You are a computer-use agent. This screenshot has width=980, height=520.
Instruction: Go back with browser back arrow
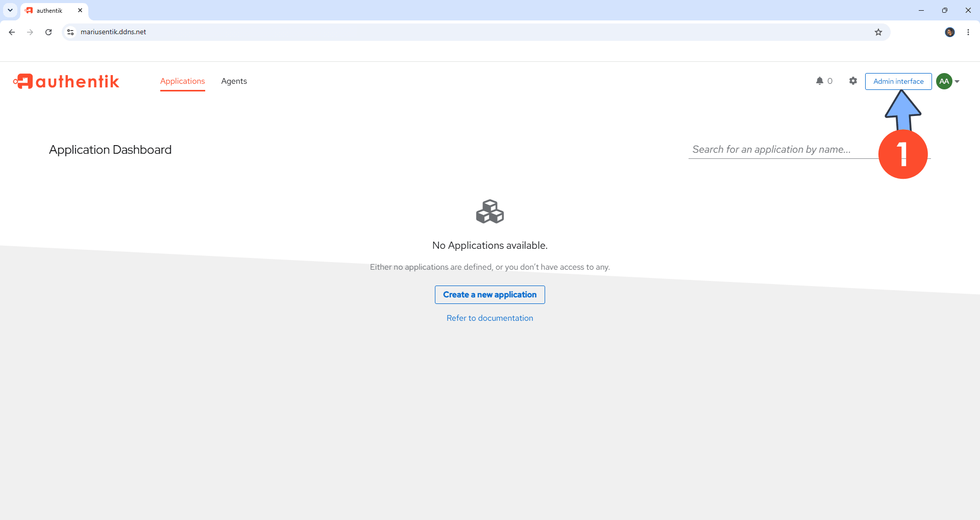(x=12, y=32)
